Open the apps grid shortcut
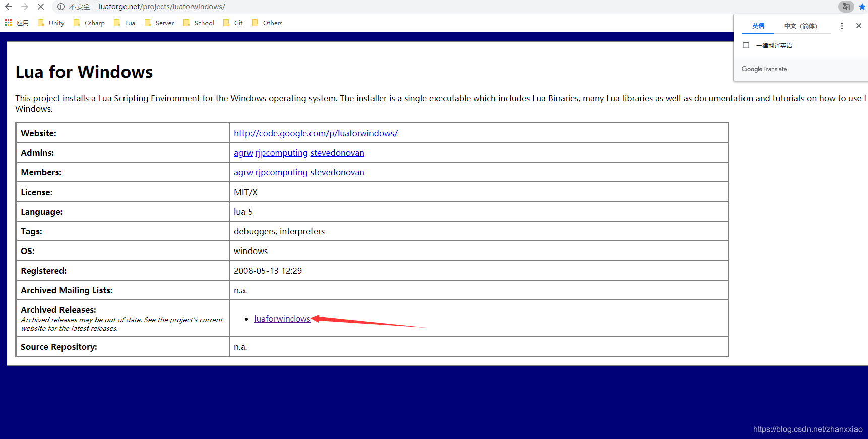This screenshot has height=439, width=868. pyautogui.click(x=17, y=23)
